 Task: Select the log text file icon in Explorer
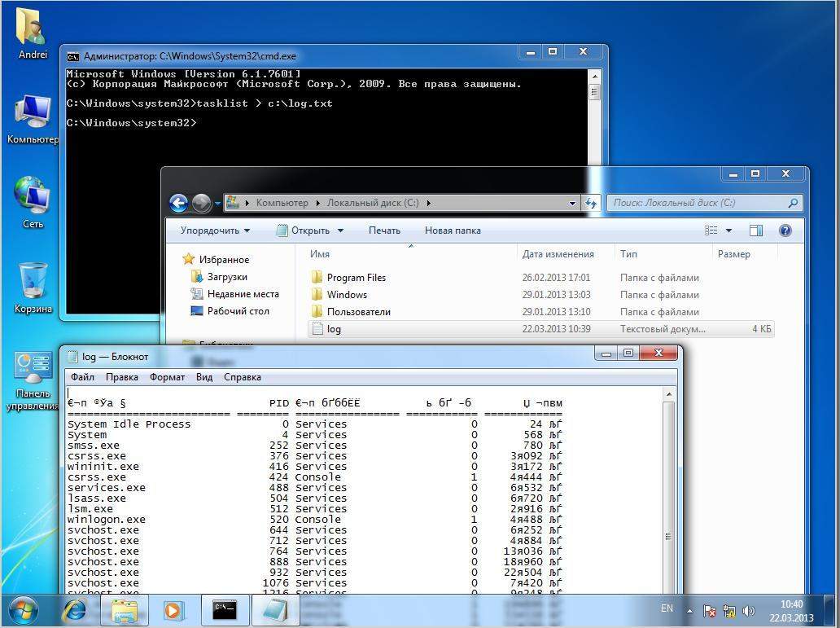click(x=317, y=329)
